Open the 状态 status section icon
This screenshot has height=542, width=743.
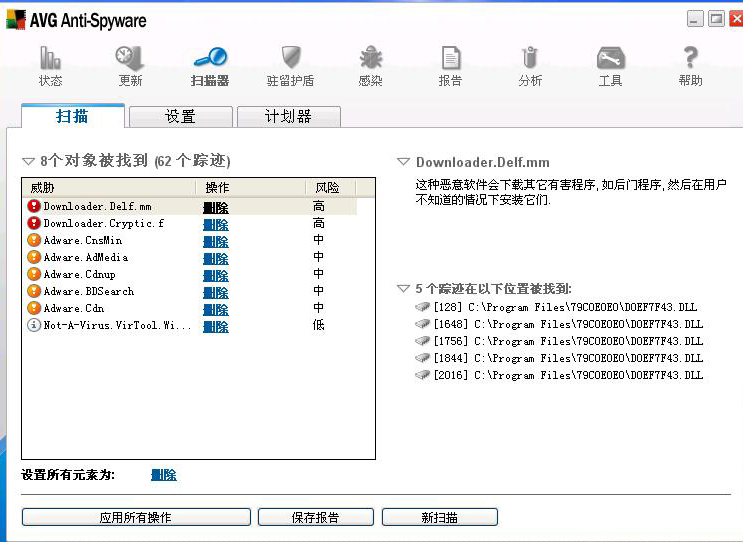pyautogui.click(x=50, y=58)
